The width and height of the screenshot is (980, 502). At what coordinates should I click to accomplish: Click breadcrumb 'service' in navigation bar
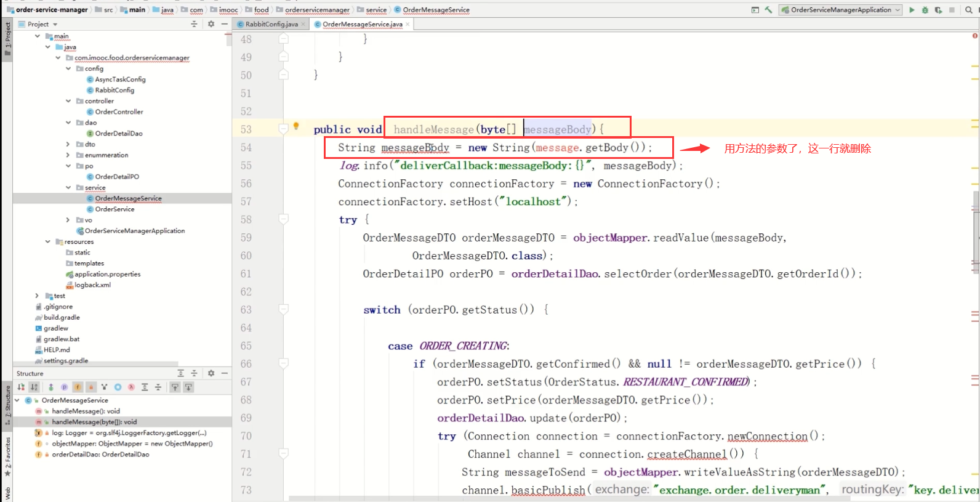tap(376, 10)
